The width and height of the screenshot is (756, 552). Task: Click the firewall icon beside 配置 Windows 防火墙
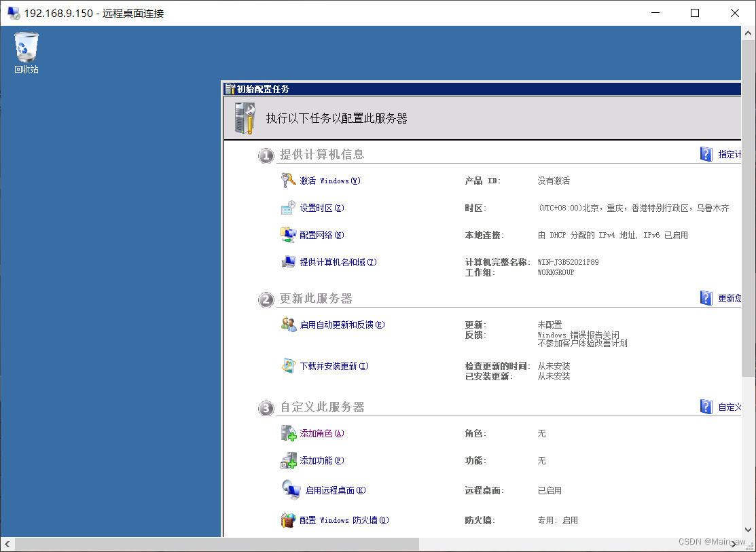click(x=288, y=520)
